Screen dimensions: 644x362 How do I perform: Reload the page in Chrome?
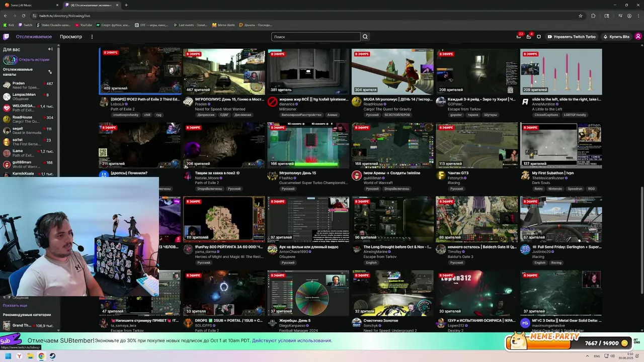click(24, 16)
